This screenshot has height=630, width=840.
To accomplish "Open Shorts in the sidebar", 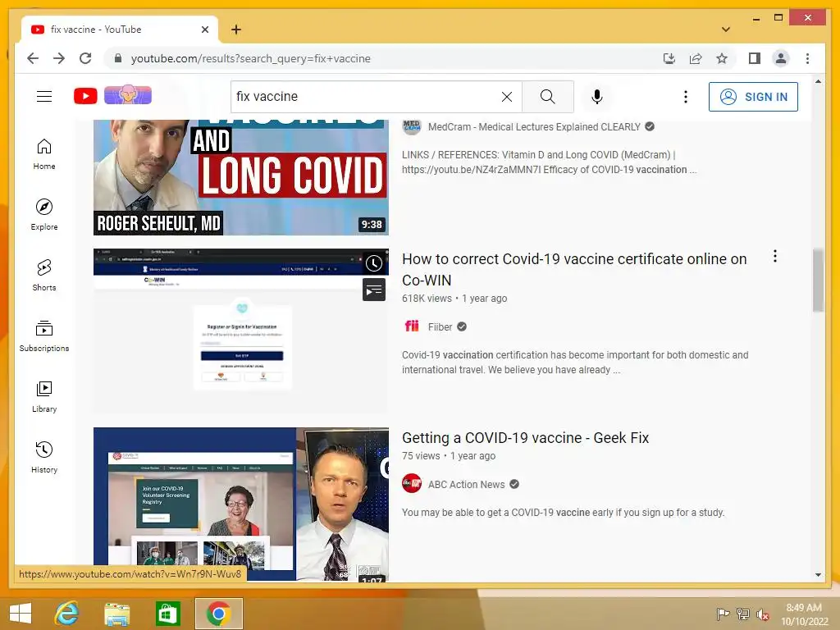I will pyautogui.click(x=44, y=276).
